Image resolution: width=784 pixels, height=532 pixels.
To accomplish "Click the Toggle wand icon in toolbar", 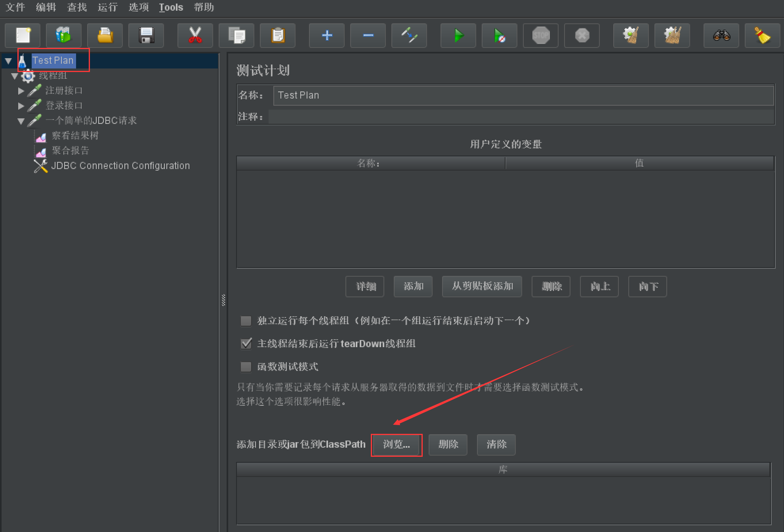I will (x=409, y=36).
